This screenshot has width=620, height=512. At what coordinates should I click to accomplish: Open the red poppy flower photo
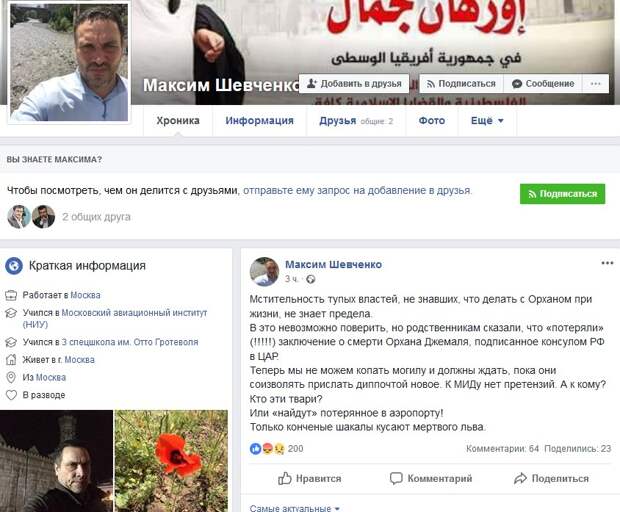[171, 461]
